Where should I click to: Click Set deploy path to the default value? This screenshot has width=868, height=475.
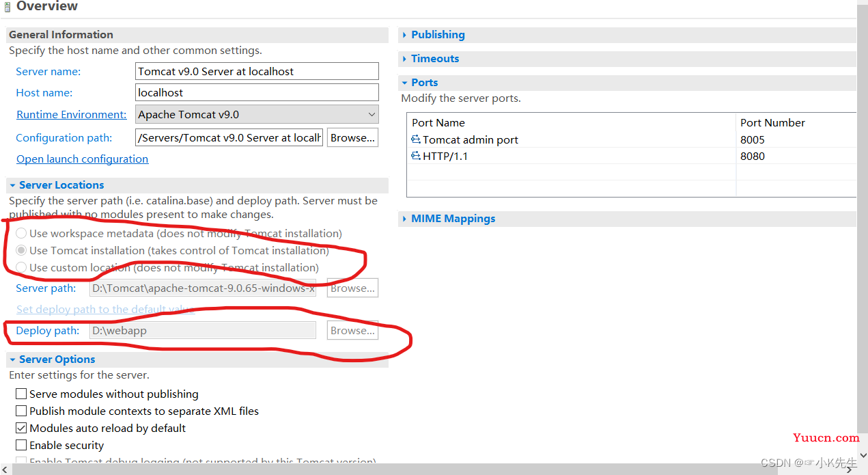(105, 310)
